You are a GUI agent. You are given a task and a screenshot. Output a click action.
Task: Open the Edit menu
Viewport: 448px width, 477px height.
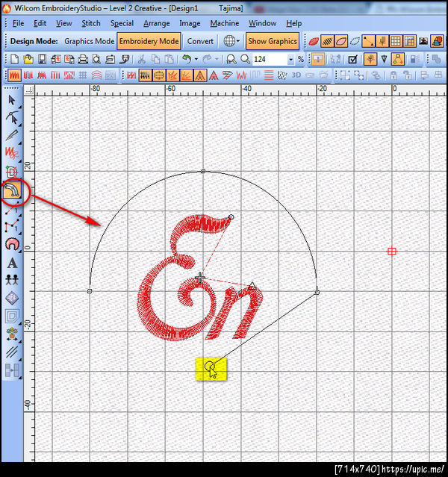(40, 23)
